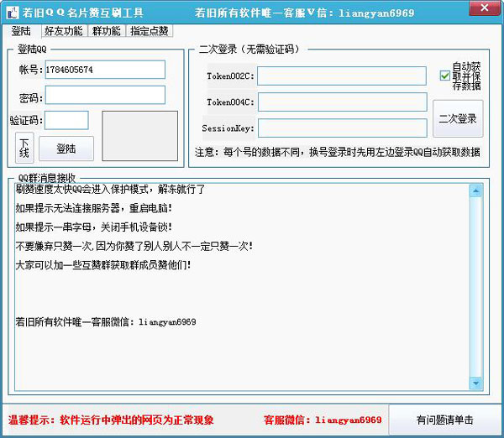This screenshot has width=504, height=438.
Task: Click the 'SessionKey:' label
Action: tap(228, 128)
